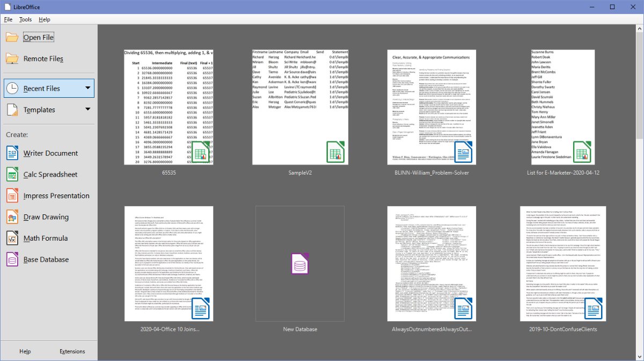Open the File menu

pyautogui.click(x=8, y=19)
